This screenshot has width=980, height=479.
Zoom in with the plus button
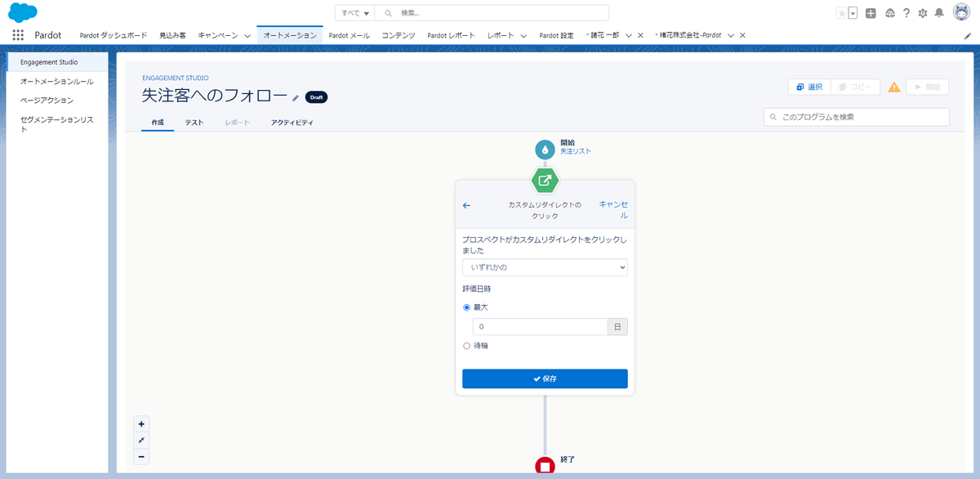tap(141, 424)
